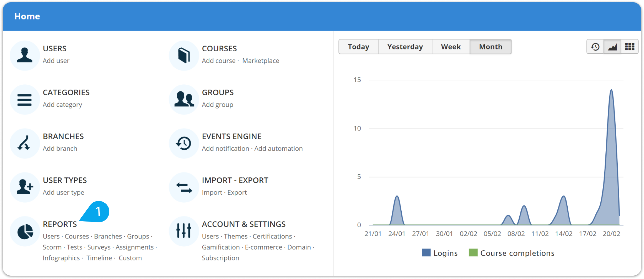Toggle the Logins legend blue swatch
This screenshot has width=644, height=279.
(426, 253)
